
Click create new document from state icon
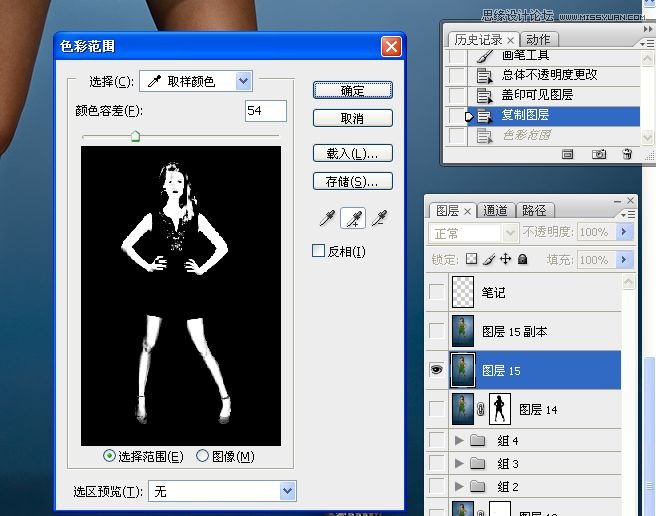coord(567,154)
